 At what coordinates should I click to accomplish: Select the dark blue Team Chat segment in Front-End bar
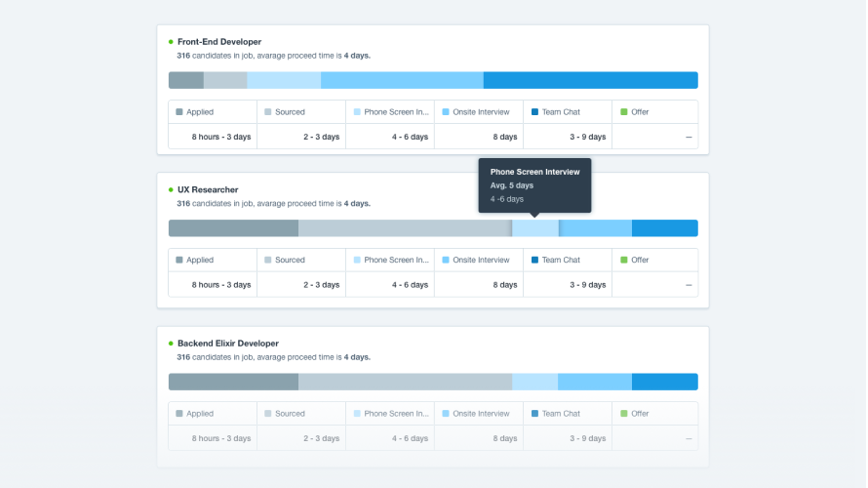click(x=590, y=80)
